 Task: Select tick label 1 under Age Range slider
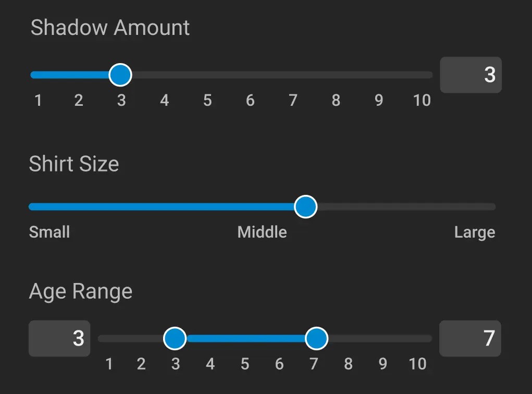coord(108,364)
